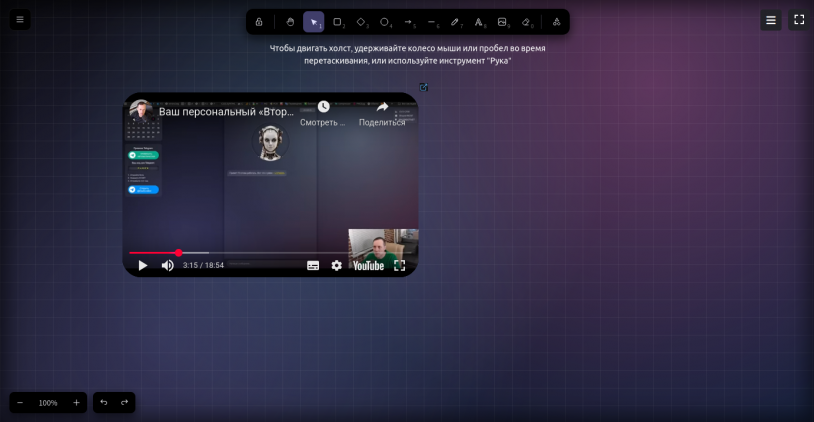This screenshot has height=422, width=814.
Task: Select the Arrow tool
Action: 408,21
